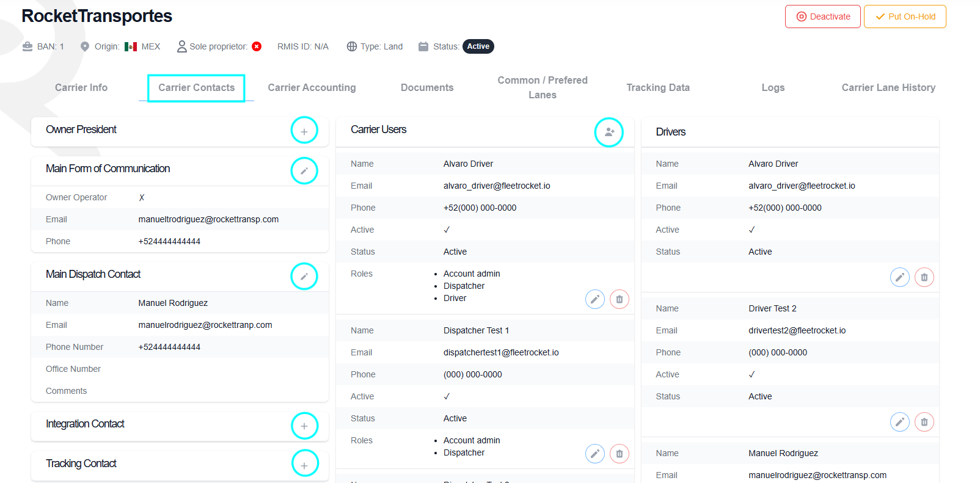Click the Drivers panel heading

[671, 132]
